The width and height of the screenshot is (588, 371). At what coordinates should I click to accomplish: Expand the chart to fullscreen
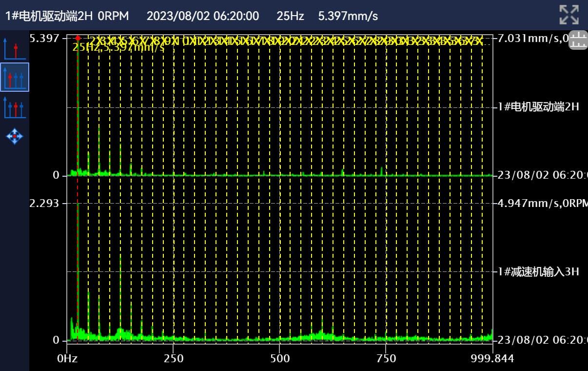pos(568,15)
